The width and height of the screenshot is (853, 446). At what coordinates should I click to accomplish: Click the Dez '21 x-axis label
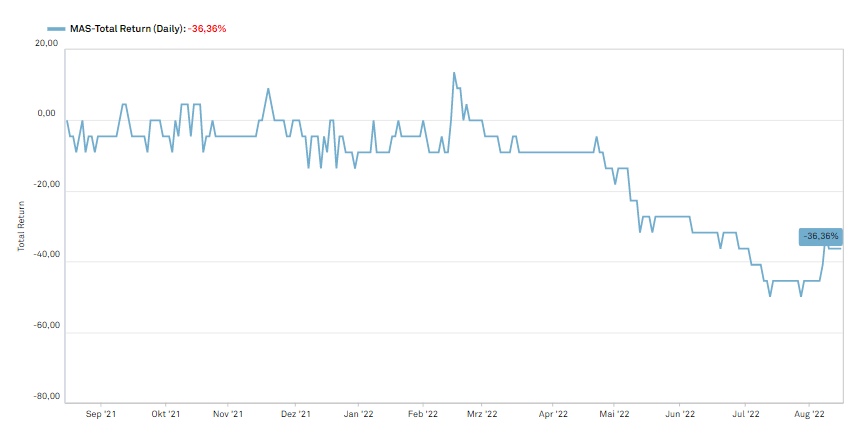[x=295, y=414]
